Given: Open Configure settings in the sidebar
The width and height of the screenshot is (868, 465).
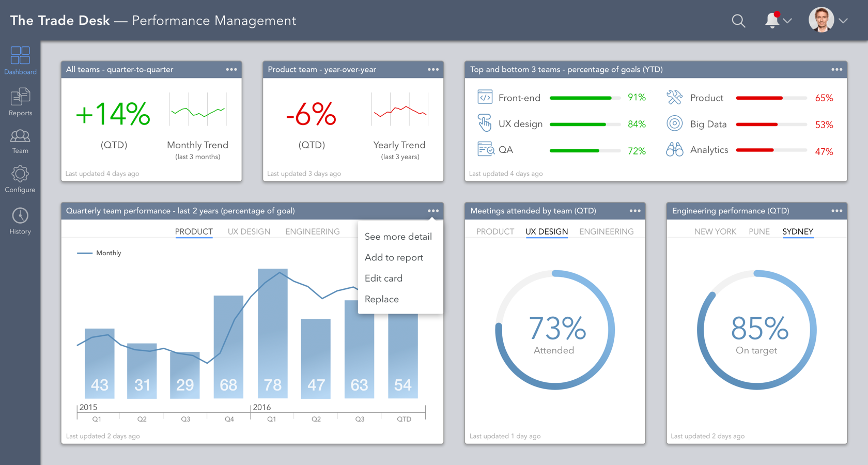Looking at the screenshot, I should (20, 174).
